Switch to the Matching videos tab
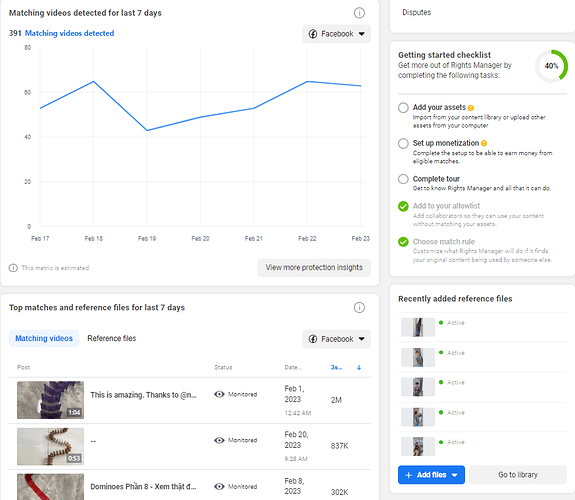The image size is (575, 500). point(44,338)
